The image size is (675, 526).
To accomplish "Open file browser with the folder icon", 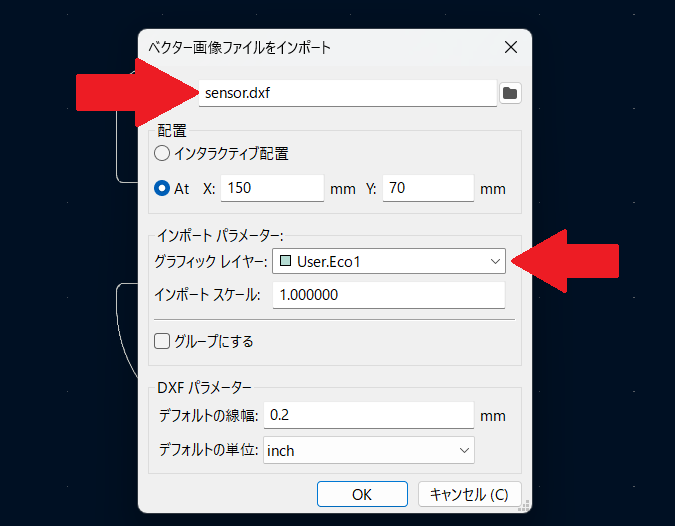I will point(510,93).
